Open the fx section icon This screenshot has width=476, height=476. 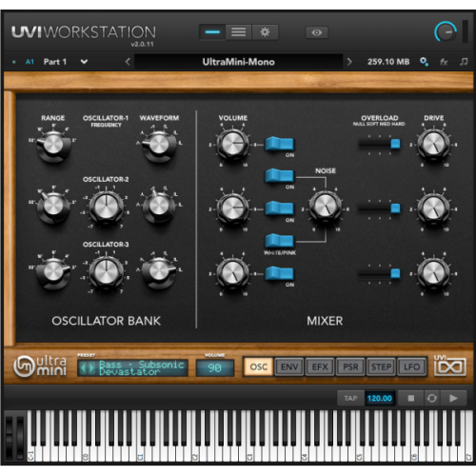[444, 62]
